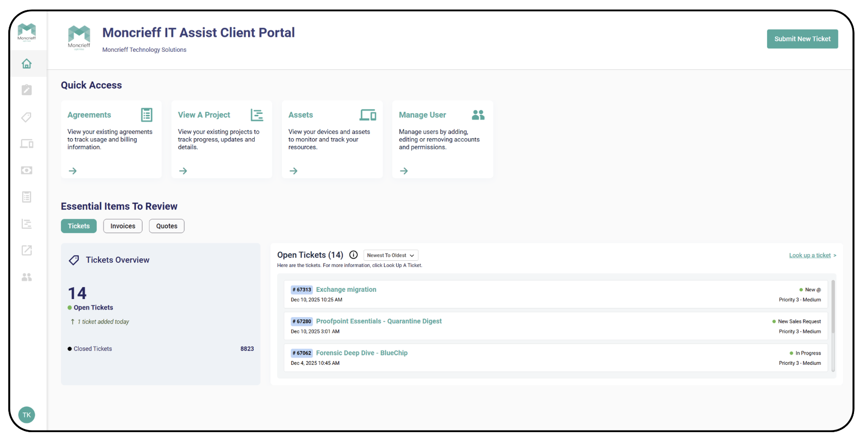Screen dimensions: 868x443
Task: Open the tag icon in the sidebar
Action: point(27,117)
